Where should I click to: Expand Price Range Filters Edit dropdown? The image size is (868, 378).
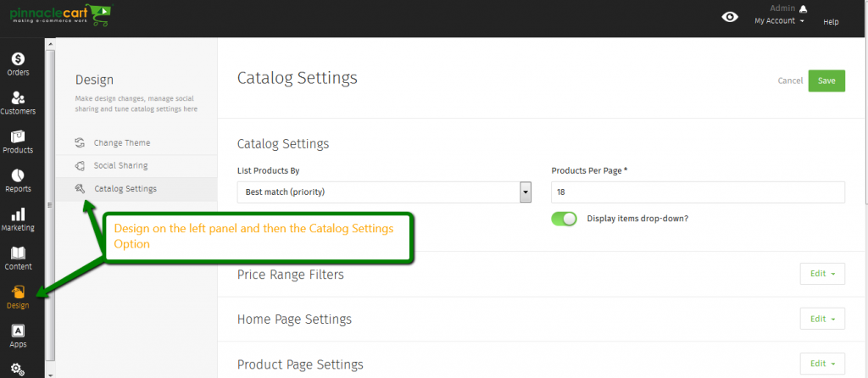822,274
